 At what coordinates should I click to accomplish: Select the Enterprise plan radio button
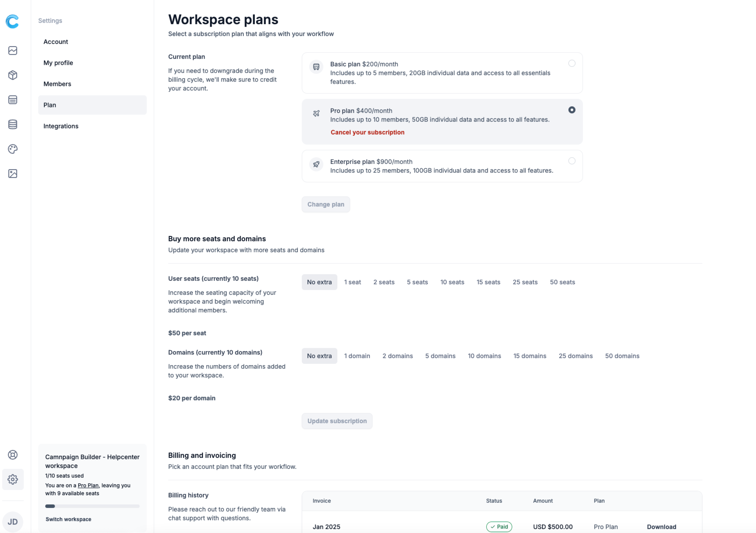click(x=572, y=161)
